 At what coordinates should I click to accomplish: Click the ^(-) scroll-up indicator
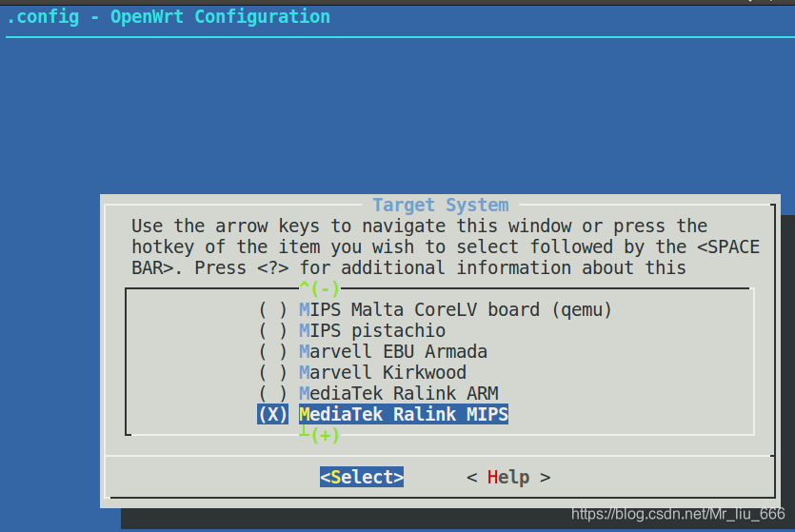(x=319, y=288)
